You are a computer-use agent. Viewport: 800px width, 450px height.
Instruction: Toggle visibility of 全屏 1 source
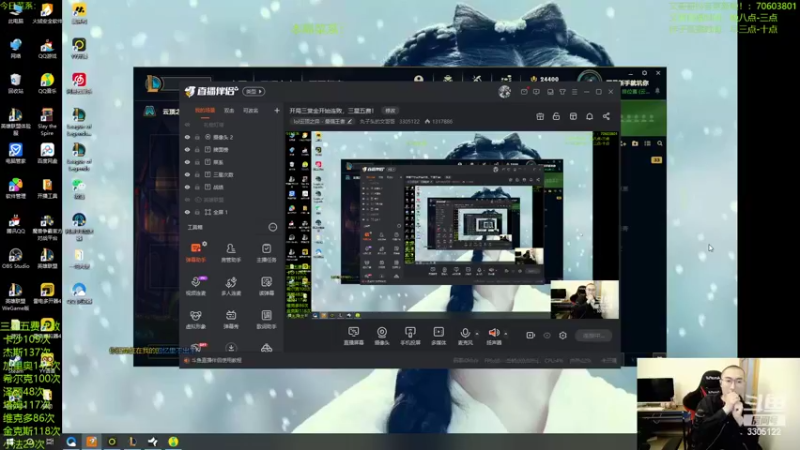(187, 212)
